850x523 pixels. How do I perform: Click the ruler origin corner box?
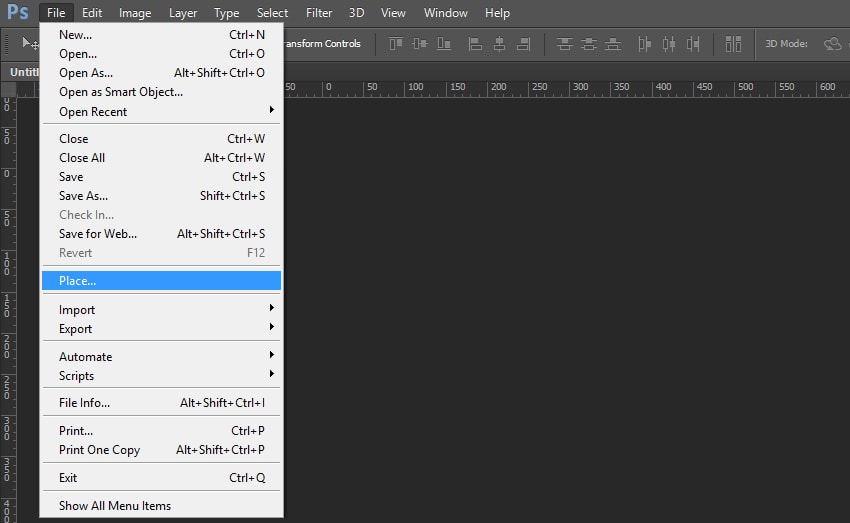[x=8, y=88]
